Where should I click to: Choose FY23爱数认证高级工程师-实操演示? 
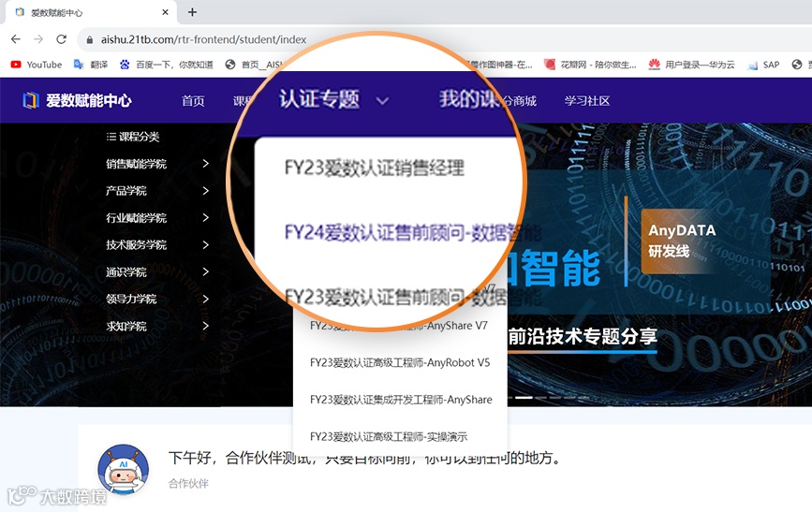pyautogui.click(x=389, y=437)
